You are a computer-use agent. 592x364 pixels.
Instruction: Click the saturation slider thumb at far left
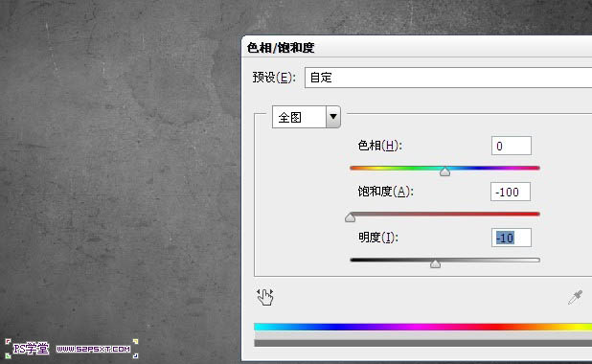[350, 217]
